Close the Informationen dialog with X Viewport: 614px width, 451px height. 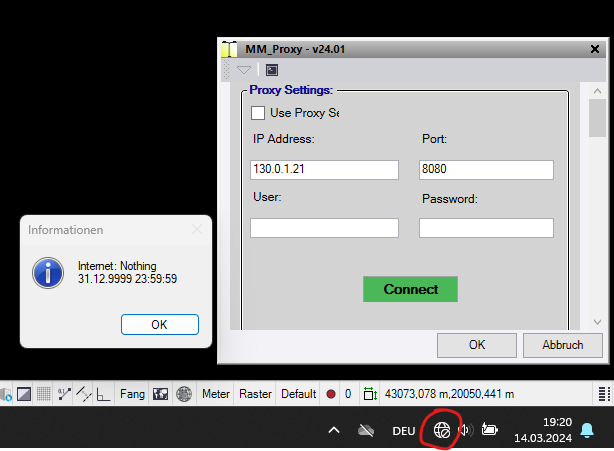point(197,229)
